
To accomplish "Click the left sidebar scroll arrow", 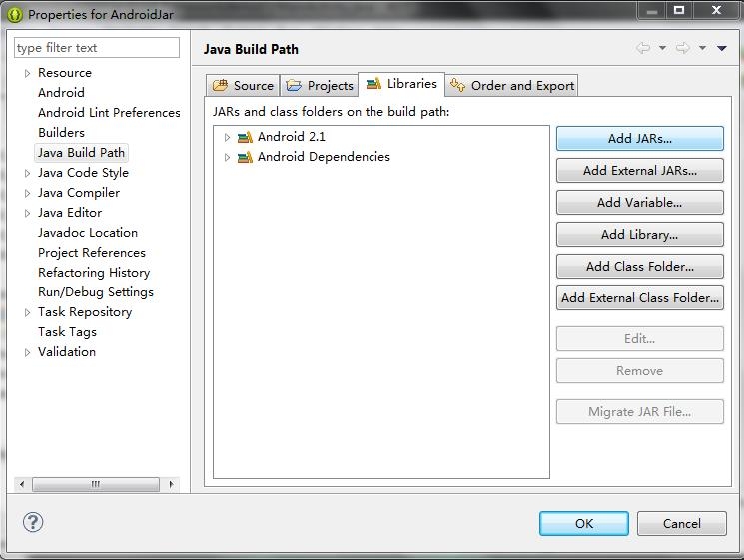I will [22, 484].
